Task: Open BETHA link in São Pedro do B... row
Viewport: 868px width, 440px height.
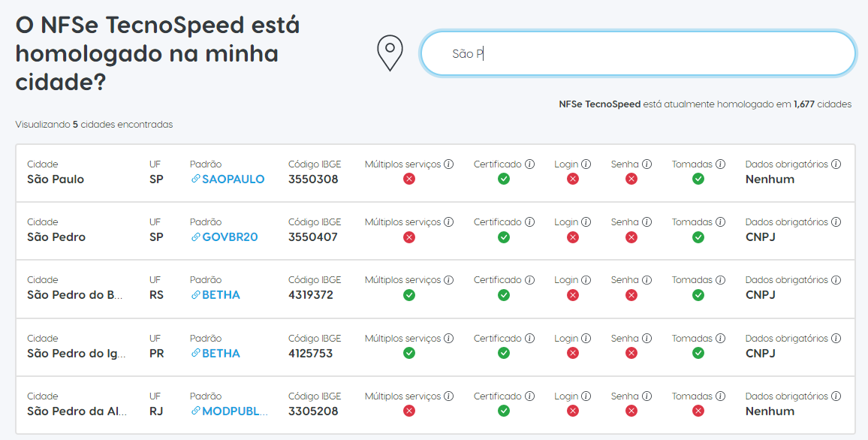Action: tap(216, 295)
